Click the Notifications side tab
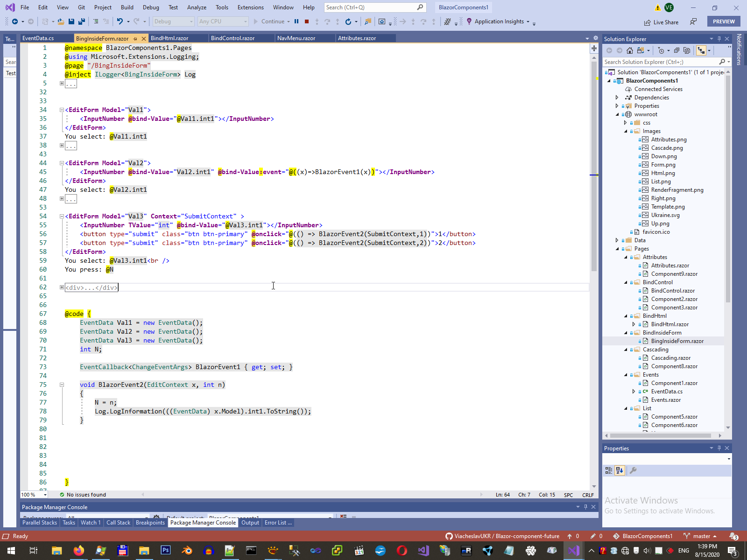 (x=739, y=49)
